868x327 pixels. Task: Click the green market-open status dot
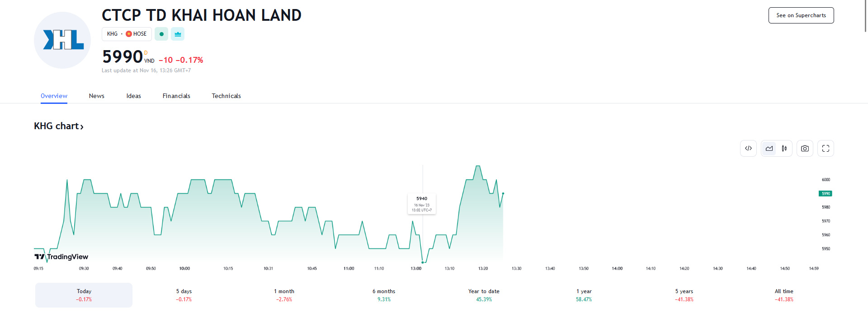click(x=161, y=34)
